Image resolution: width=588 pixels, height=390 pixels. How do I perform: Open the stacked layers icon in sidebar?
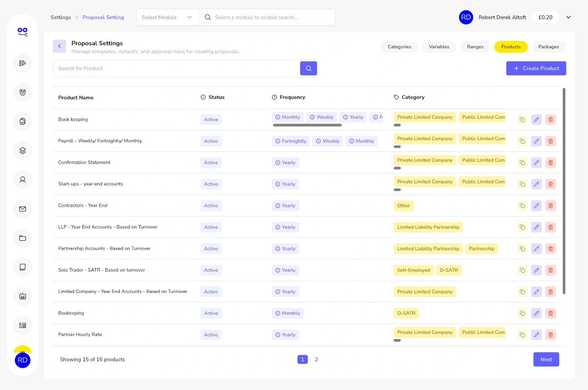[23, 151]
